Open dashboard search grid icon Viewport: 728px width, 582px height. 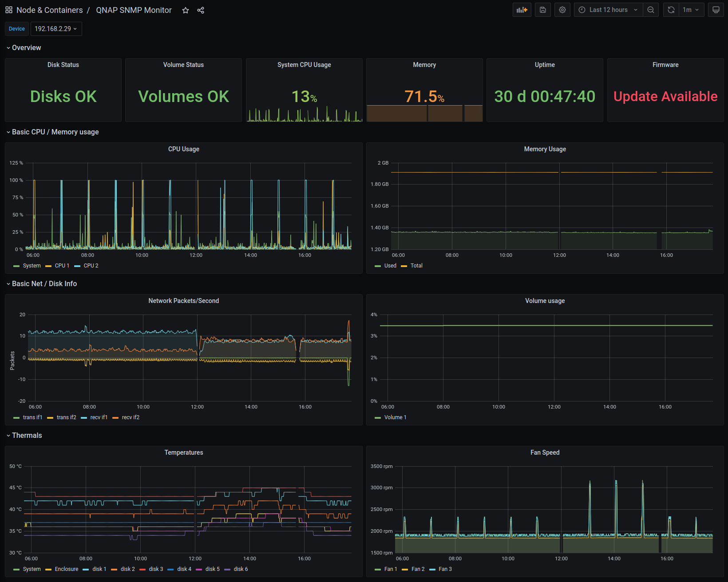[9, 10]
